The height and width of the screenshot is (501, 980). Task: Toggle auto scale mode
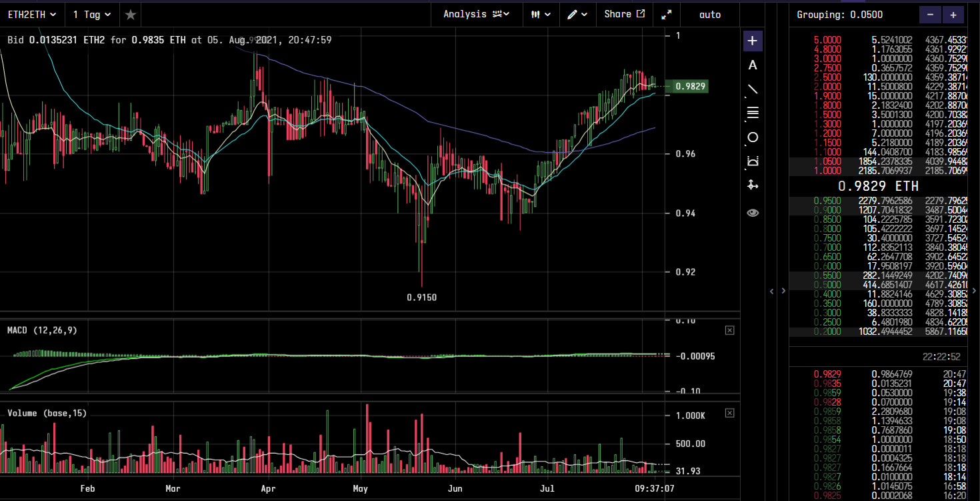(x=709, y=14)
